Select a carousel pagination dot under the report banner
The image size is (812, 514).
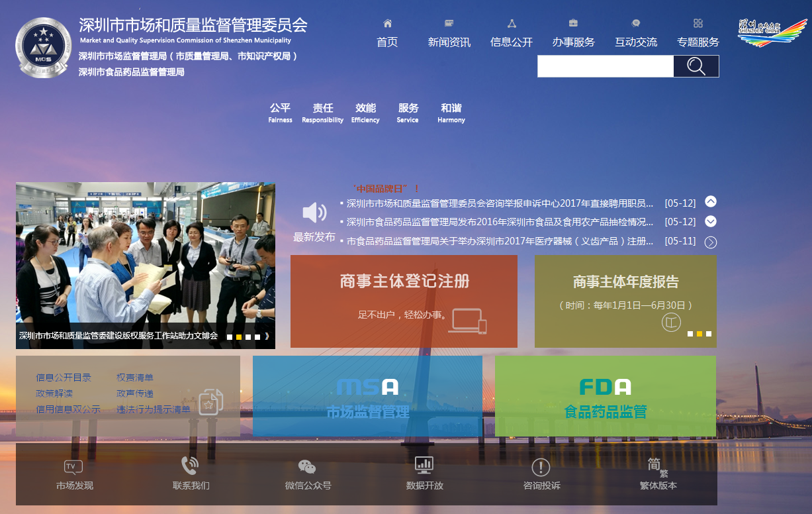click(x=699, y=335)
